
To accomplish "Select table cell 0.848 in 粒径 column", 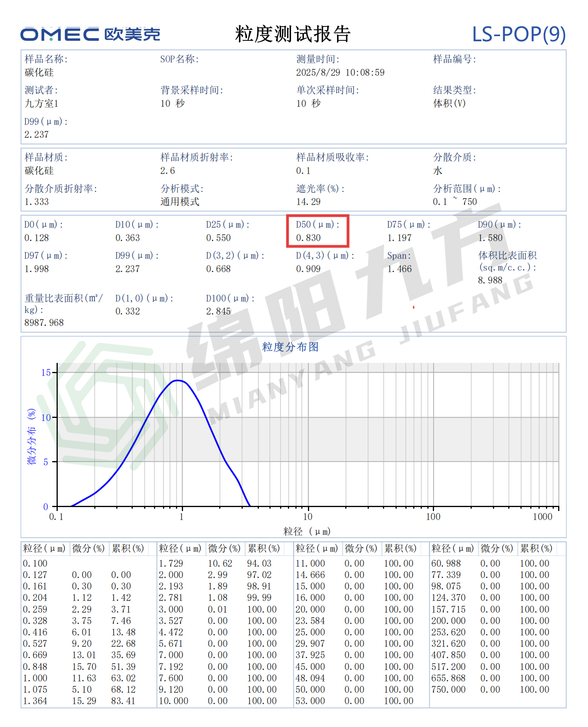I will (35, 667).
